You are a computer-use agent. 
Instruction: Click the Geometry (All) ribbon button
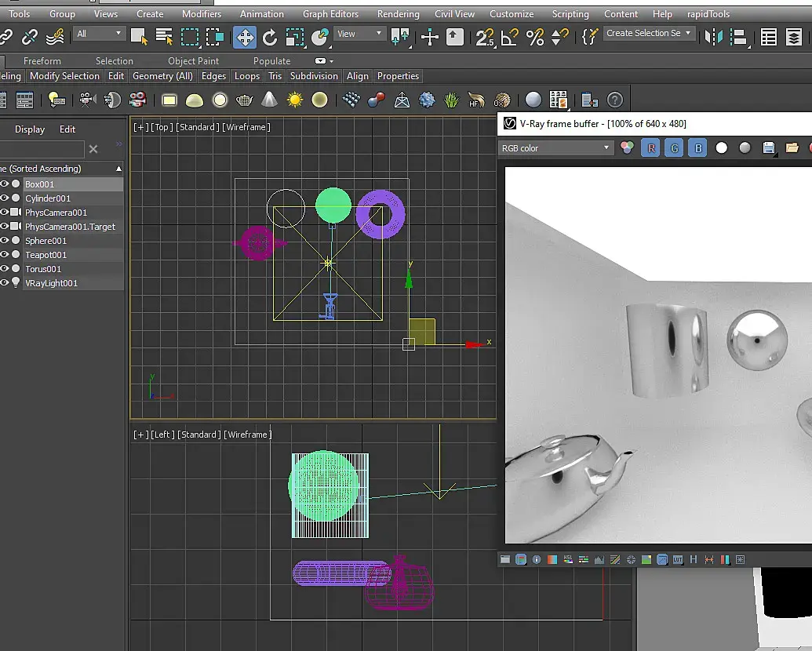[162, 76]
